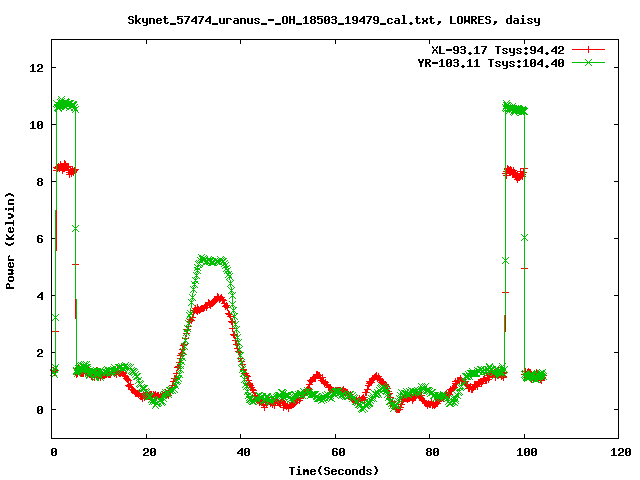The height and width of the screenshot is (480, 640).
Task: Click the y-axis tick label 4
Action: (x=40, y=296)
